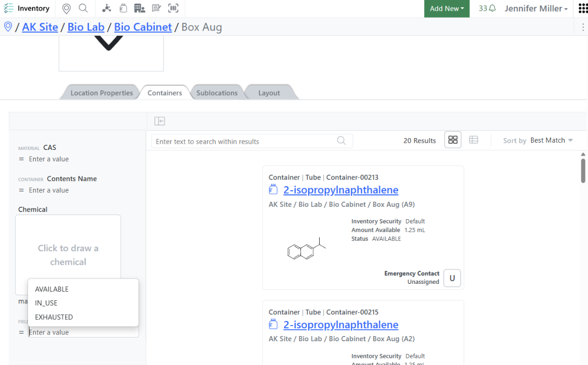Open the location pin icon in top toolbar
This screenshot has height=365, width=588.
point(66,8)
